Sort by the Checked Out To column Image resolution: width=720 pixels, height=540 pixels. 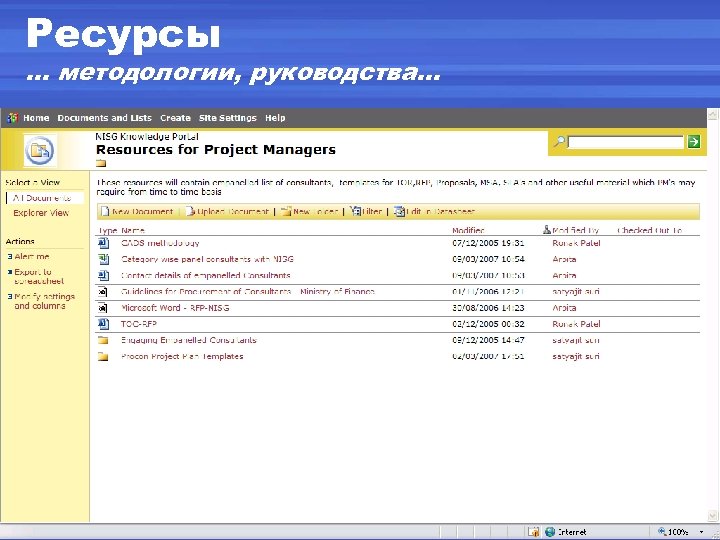coord(649,231)
